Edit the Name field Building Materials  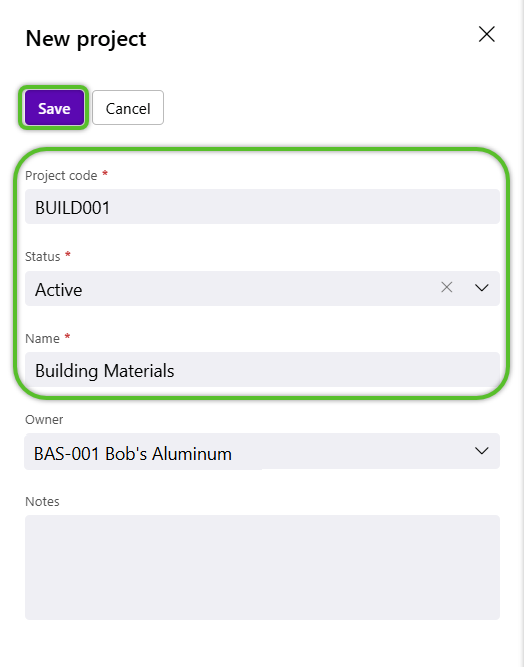262,370
